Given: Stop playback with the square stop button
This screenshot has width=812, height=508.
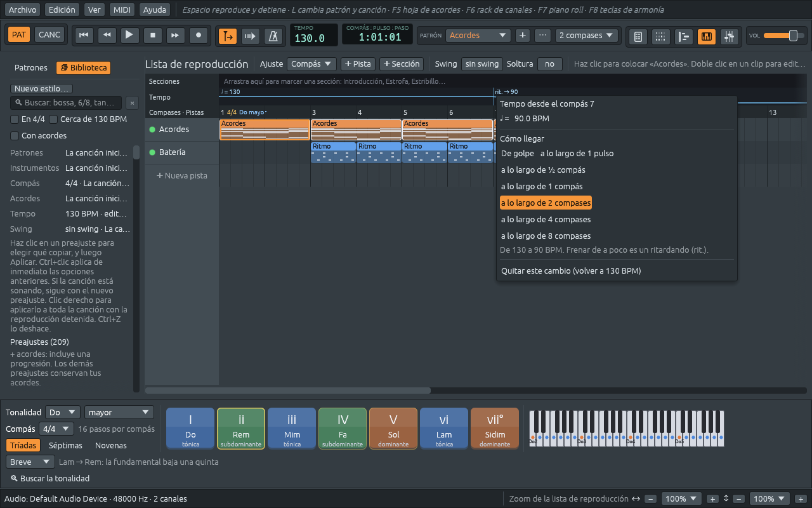Looking at the screenshot, I should coord(153,36).
